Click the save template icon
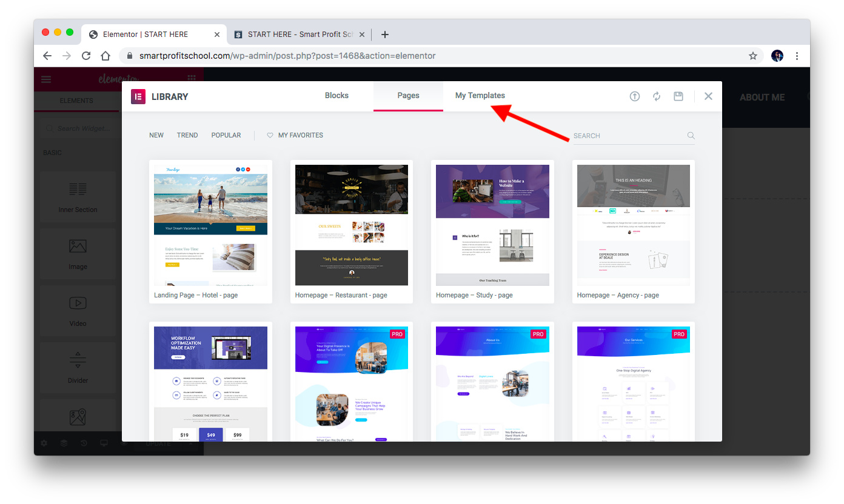The image size is (844, 504). (x=678, y=96)
